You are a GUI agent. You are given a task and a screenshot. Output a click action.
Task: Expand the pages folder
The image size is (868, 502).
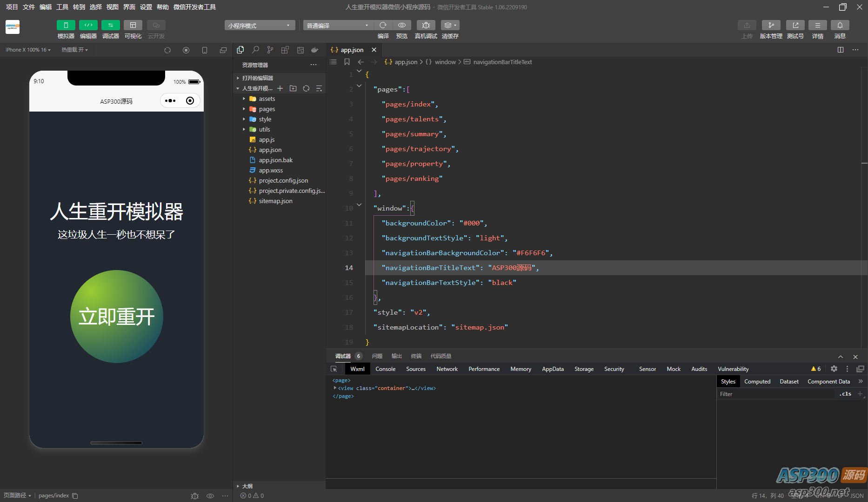coord(267,109)
